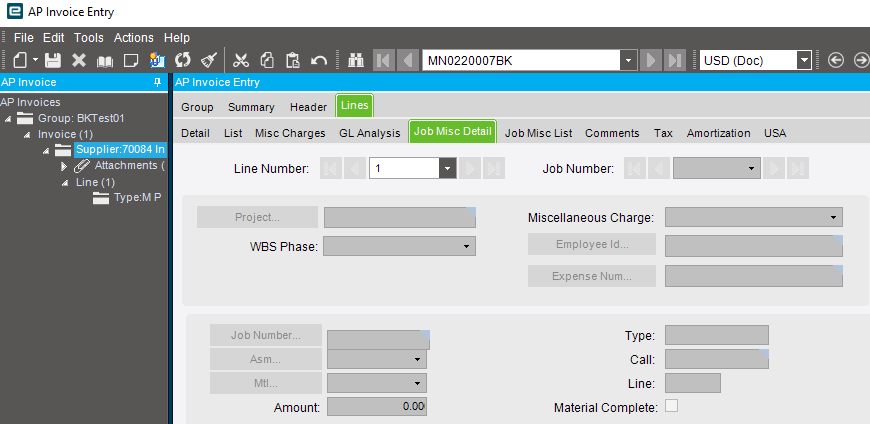The width and height of the screenshot is (870, 424).
Task: Select the Lines tab
Action: coord(355,105)
